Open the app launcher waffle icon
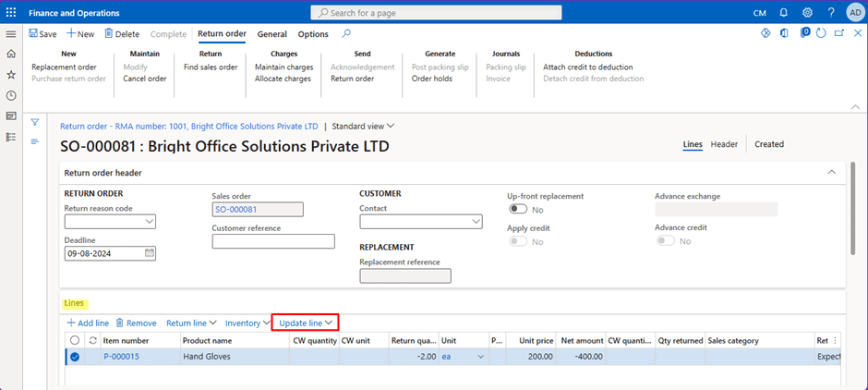This screenshot has width=868, height=390. (11, 12)
